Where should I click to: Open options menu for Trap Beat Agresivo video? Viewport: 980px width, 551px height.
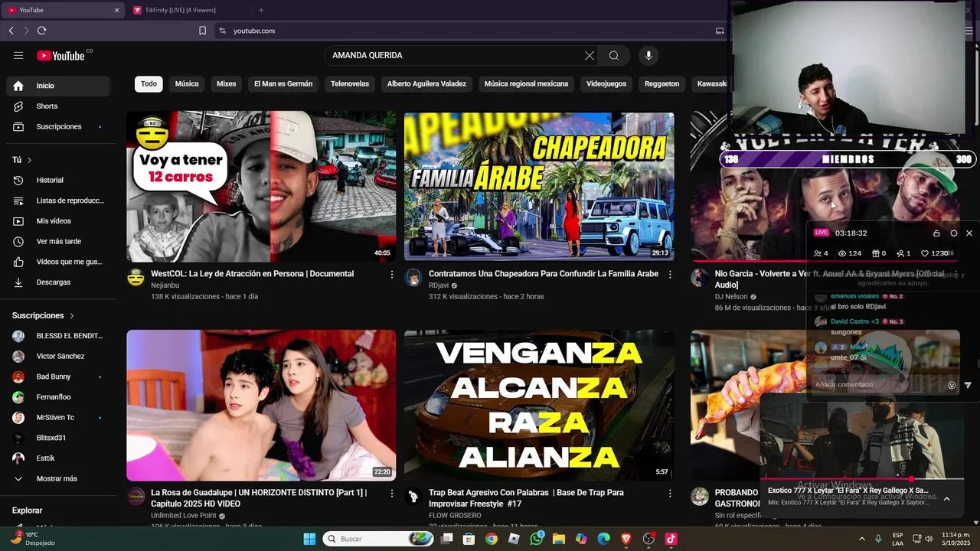[x=670, y=493]
